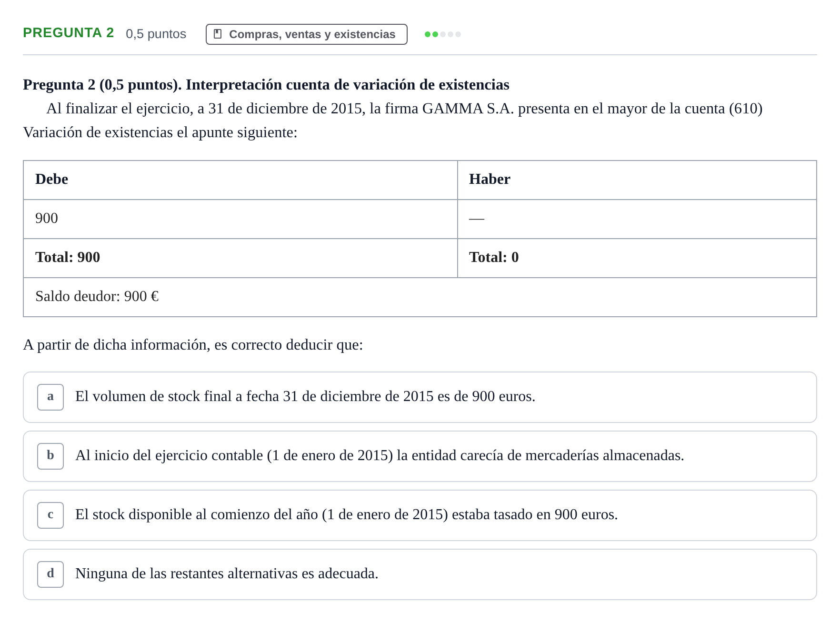
Task: Click the 'A partir de dicha información' prompt
Action: 193,345
